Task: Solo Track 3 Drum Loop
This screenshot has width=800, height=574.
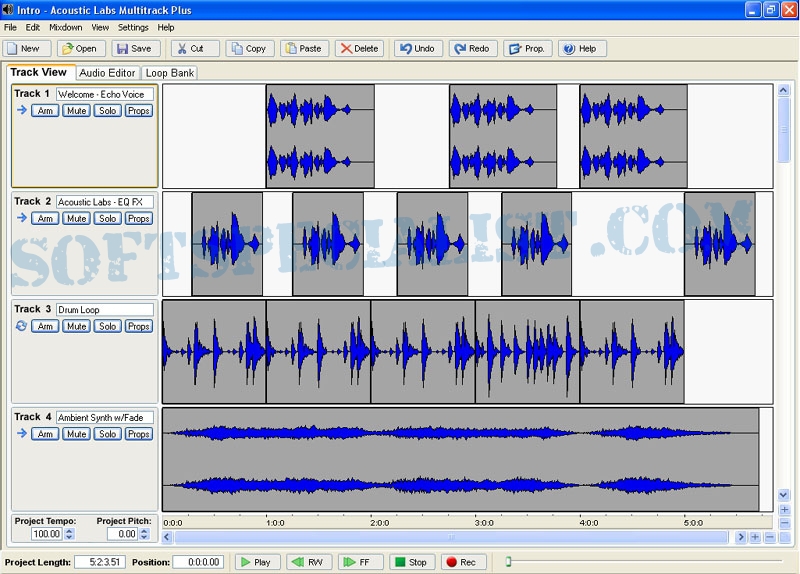Action: coord(108,326)
